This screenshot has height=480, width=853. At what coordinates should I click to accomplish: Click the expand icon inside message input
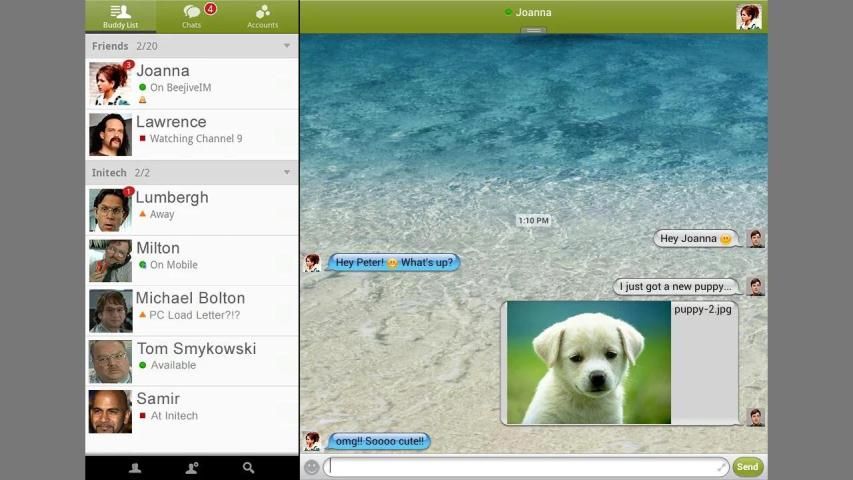click(x=722, y=467)
